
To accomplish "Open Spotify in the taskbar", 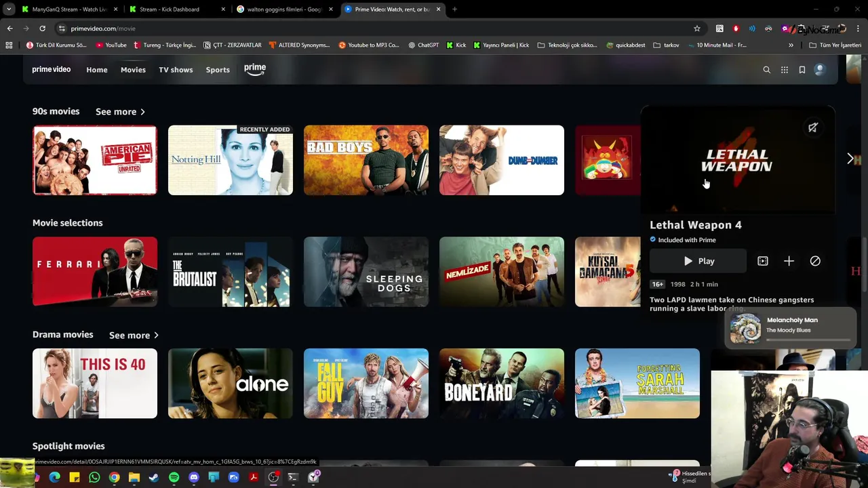I will (x=174, y=477).
